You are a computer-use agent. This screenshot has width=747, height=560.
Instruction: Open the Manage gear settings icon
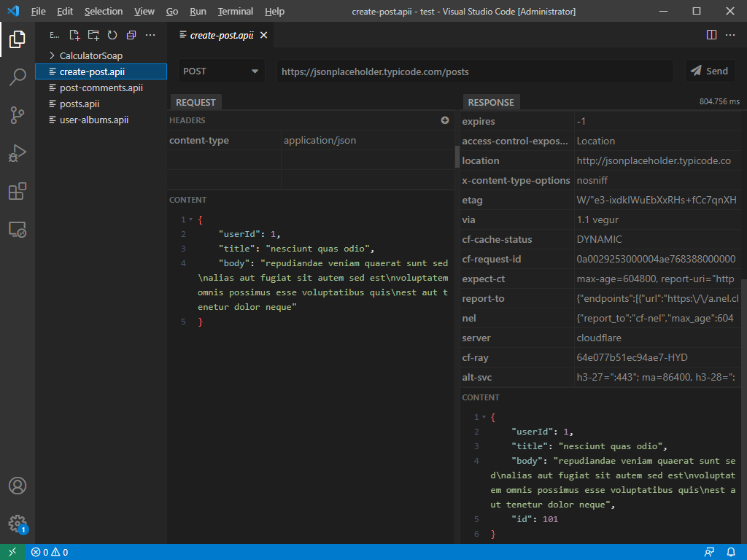pos(18,524)
